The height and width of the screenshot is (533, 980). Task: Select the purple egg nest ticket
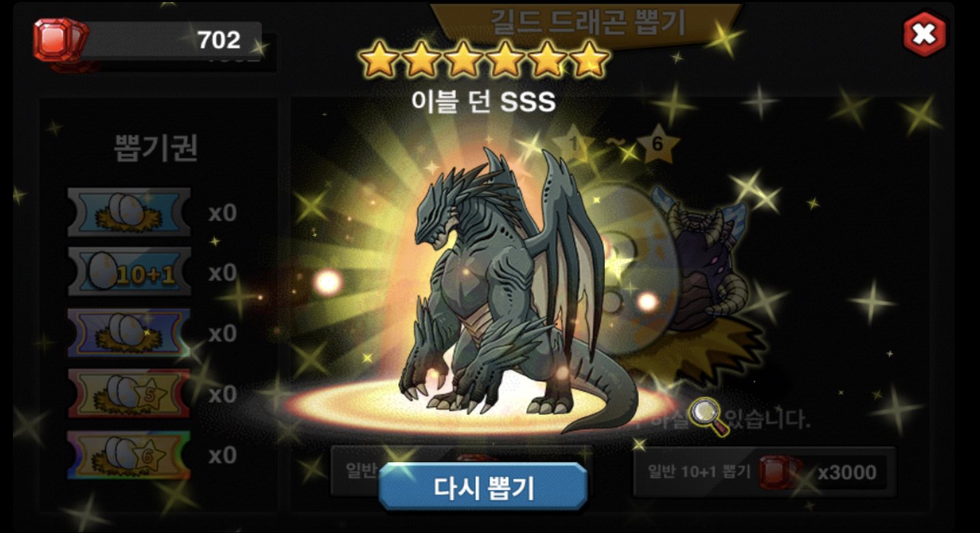[x=129, y=333]
